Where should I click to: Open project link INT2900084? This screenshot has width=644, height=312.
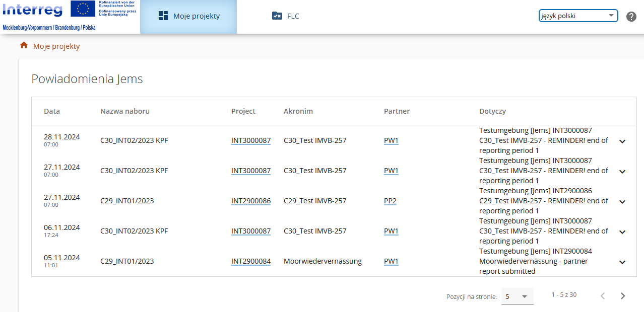[251, 261]
